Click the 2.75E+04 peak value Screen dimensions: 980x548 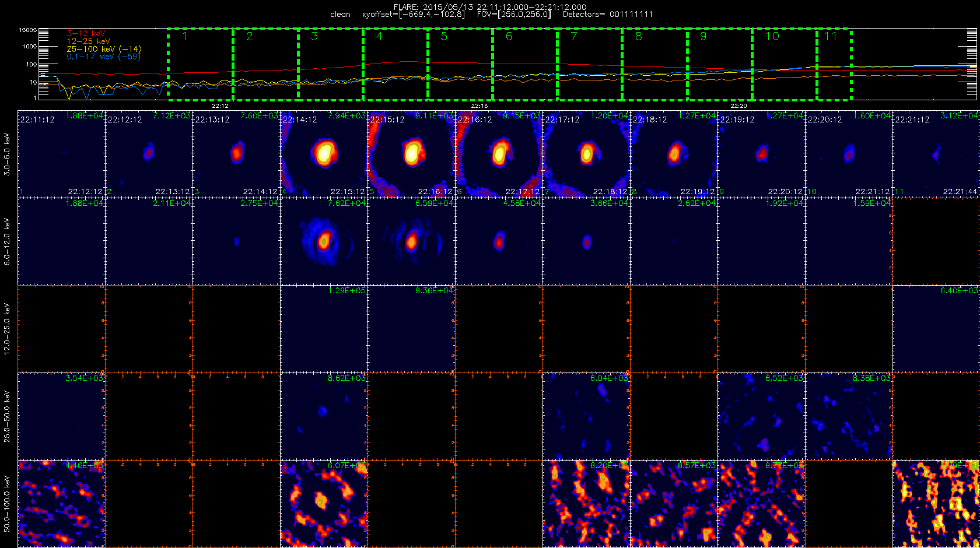260,203
